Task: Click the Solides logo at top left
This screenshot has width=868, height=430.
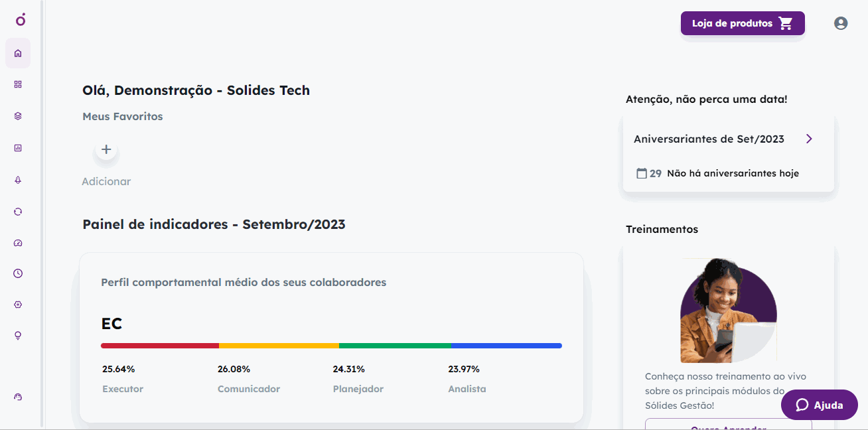Action: click(21, 19)
